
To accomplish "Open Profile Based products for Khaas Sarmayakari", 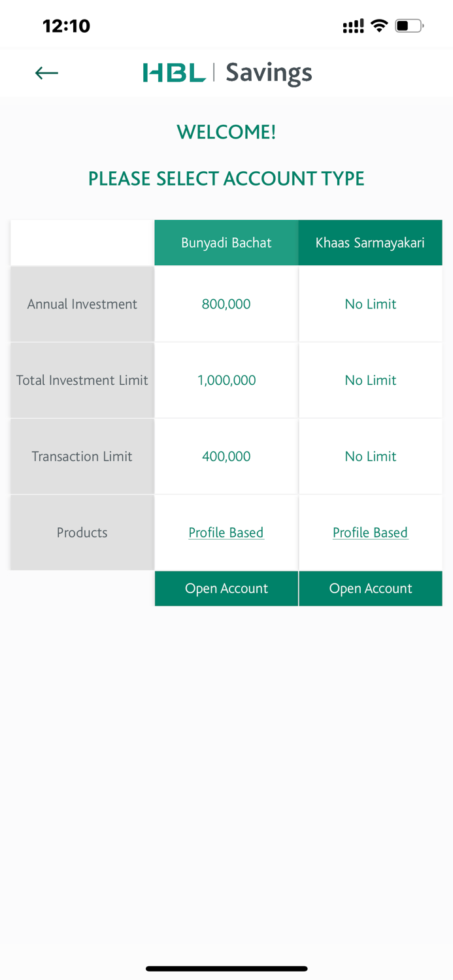I will coord(370,532).
